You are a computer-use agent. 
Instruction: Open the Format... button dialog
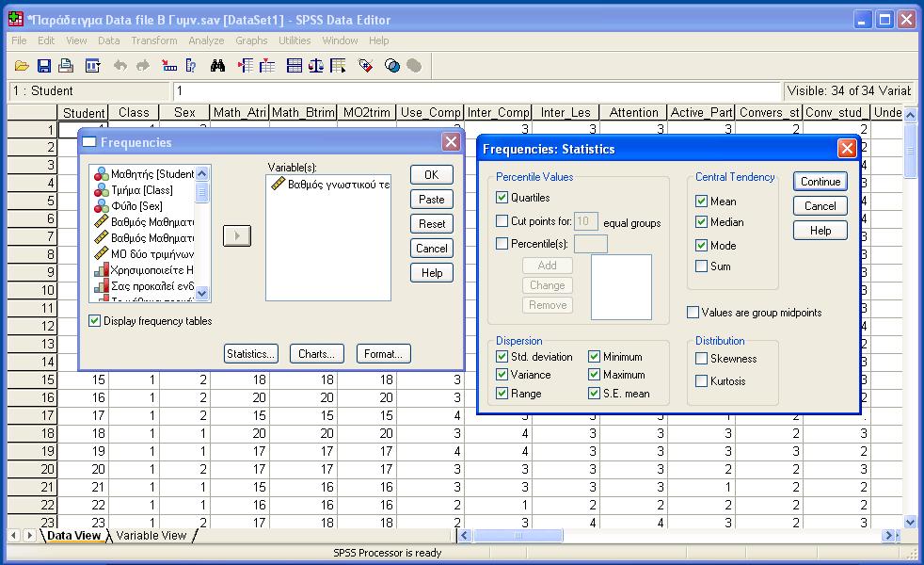coord(383,354)
